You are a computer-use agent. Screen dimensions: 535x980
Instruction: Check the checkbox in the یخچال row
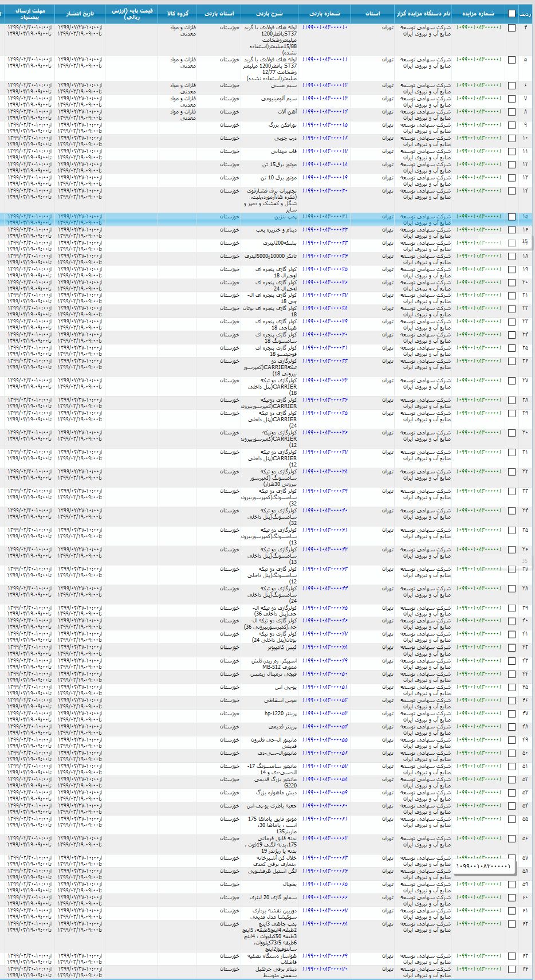pos(512,885)
